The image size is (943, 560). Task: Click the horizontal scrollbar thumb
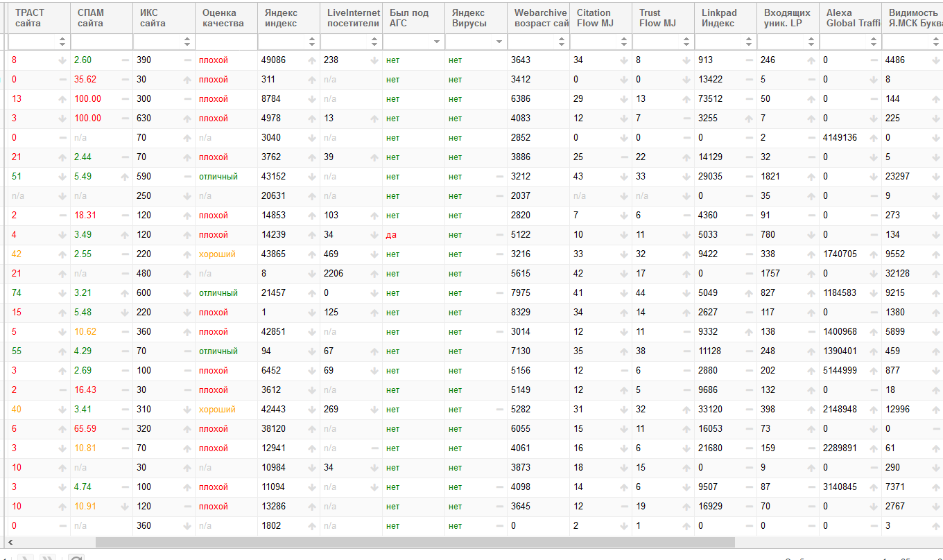415,542
